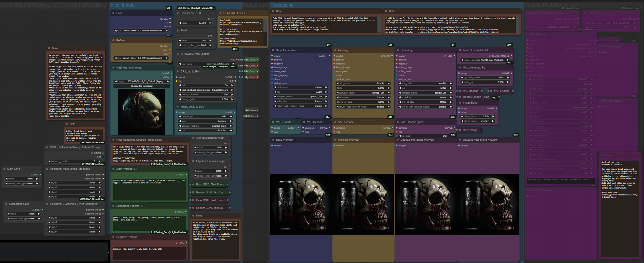This screenshot has width=644, height=263.
Task: Click LATENT output port on Base Generation
Action: point(330,56)
